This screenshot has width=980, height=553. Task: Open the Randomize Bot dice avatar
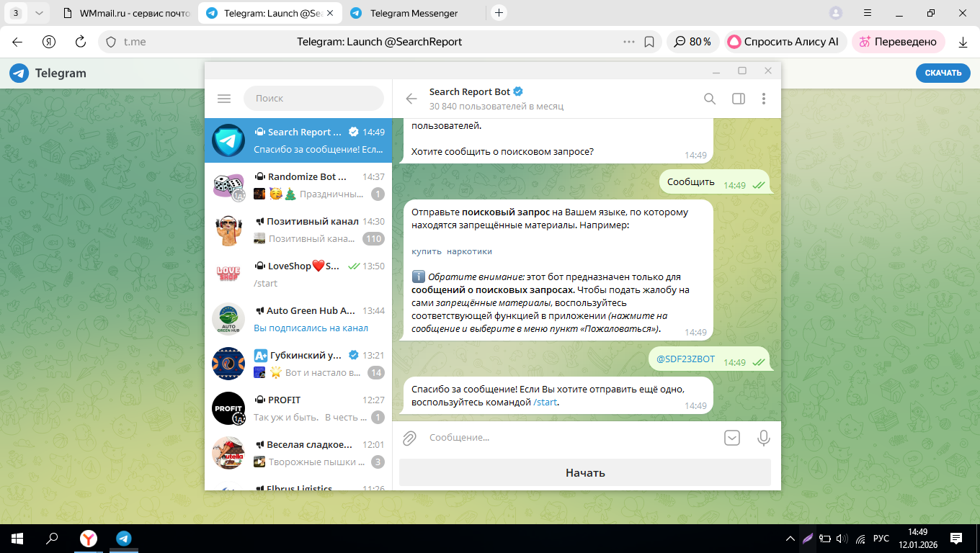[x=228, y=185]
